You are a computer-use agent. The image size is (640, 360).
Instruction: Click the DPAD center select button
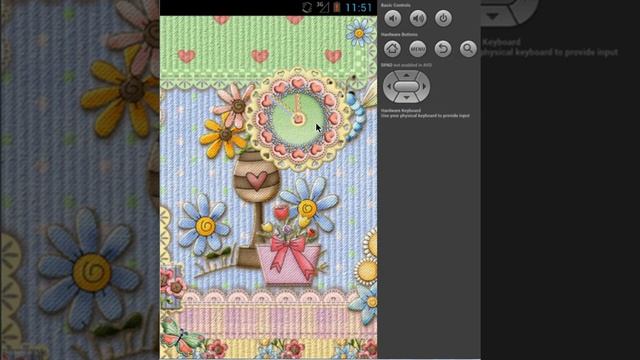[407, 87]
